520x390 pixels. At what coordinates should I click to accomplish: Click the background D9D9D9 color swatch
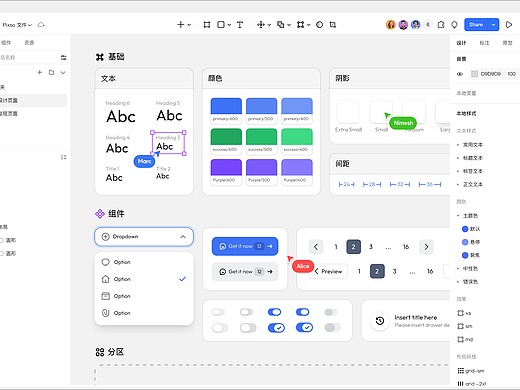(x=474, y=74)
